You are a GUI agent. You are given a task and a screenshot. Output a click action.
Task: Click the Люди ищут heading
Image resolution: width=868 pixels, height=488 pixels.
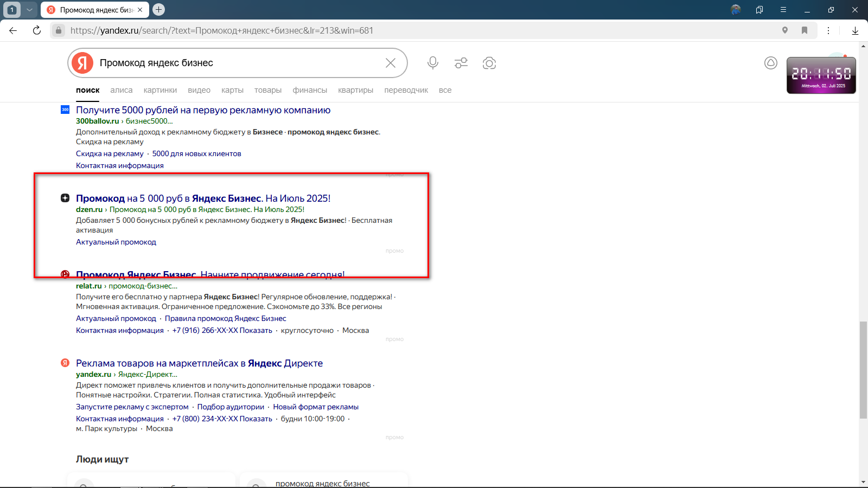102,459
